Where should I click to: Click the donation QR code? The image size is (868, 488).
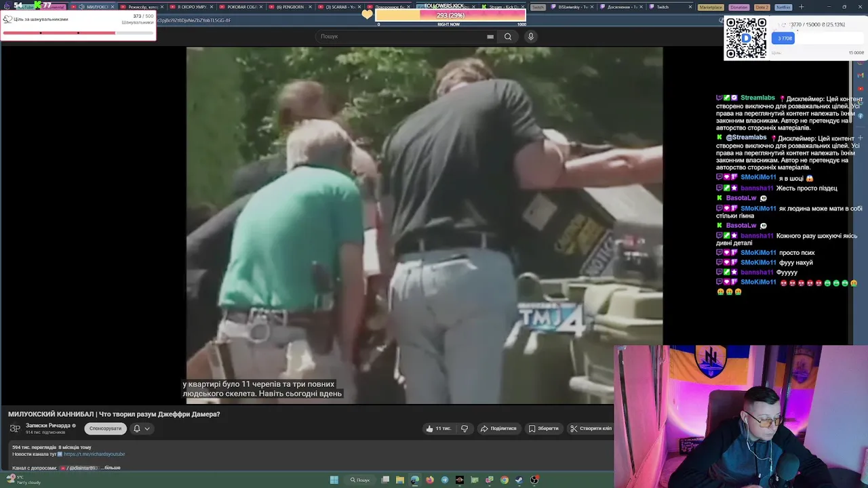[747, 39]
